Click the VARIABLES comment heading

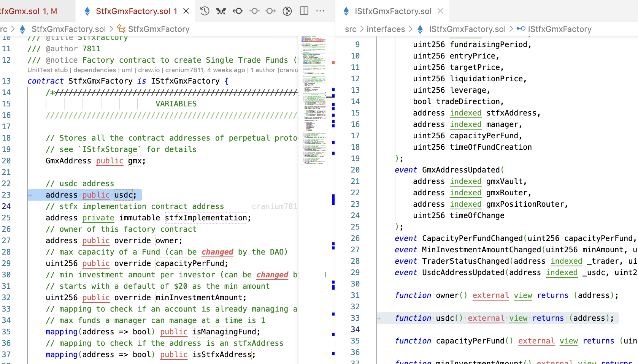(176, 104)
